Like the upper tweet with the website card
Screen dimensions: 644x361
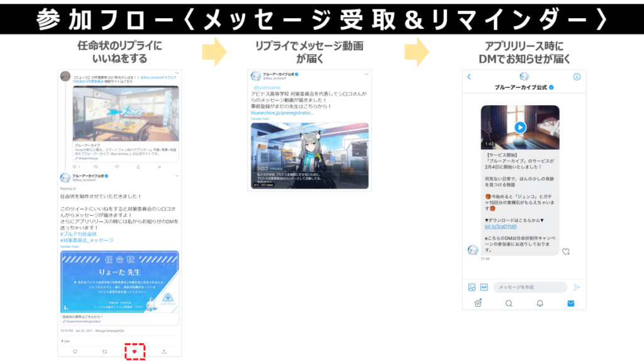click(117, 166)
